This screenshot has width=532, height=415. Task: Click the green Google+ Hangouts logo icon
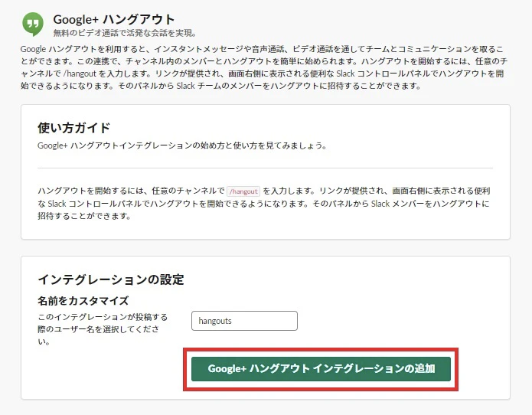tap(32, 25)
